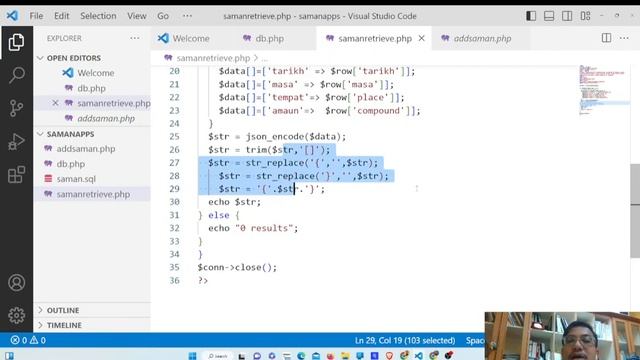This screenshot has height=360, width=640.
Task: Open the VS Code taskbar icon
Action: (x=419, y=356)
